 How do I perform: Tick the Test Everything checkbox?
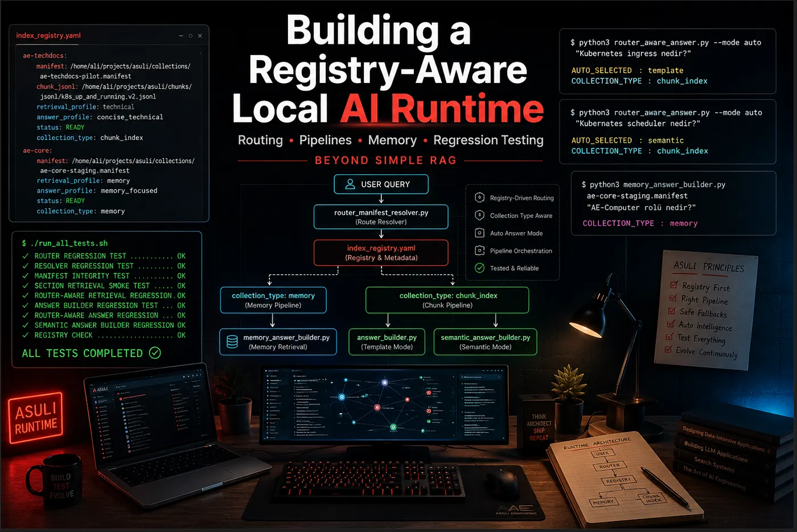click(x=669, y=336)
